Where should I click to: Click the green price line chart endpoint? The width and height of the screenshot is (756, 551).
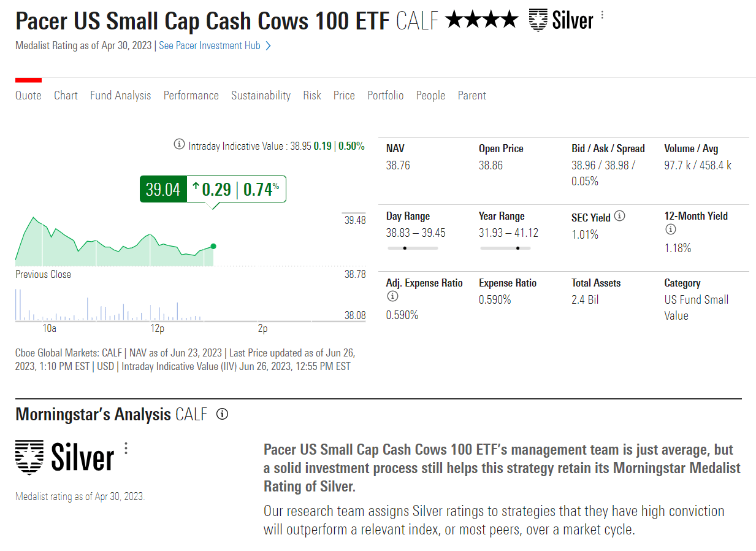tap(213, 246)
